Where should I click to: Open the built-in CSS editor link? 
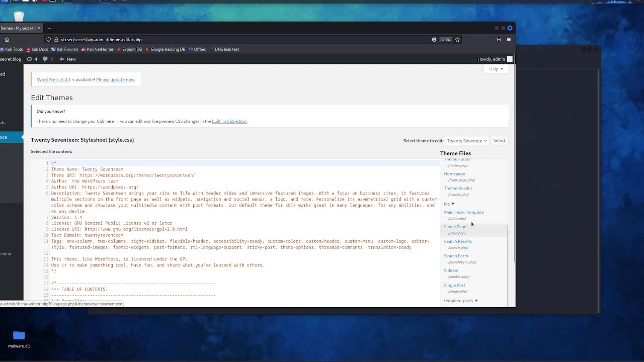[x=229, y=121]
